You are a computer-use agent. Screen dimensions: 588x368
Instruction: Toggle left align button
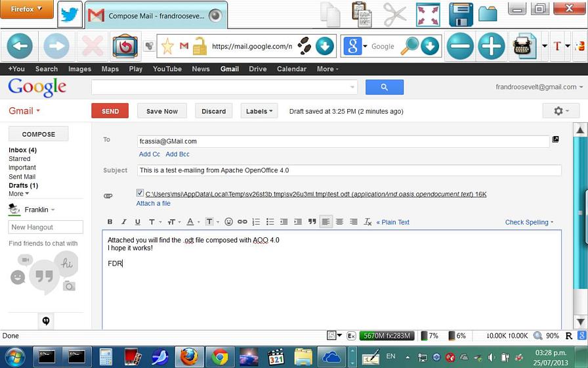[325, 222]
